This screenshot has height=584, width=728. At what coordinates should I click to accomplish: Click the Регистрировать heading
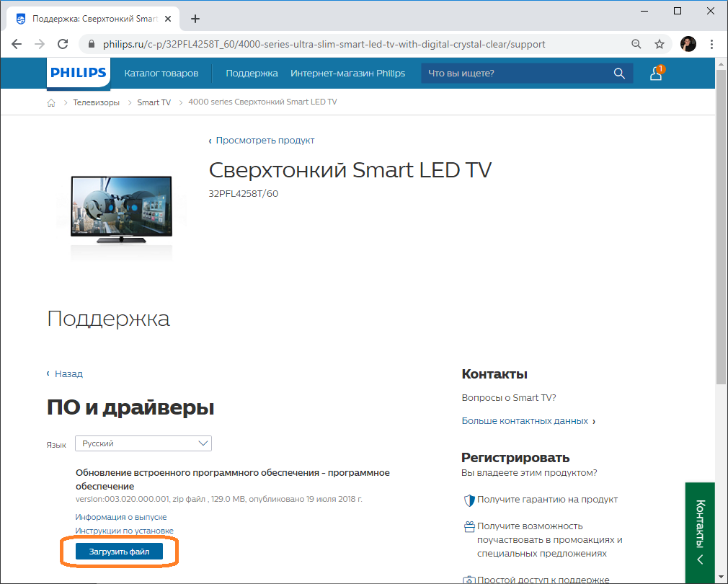coord(515,458)
